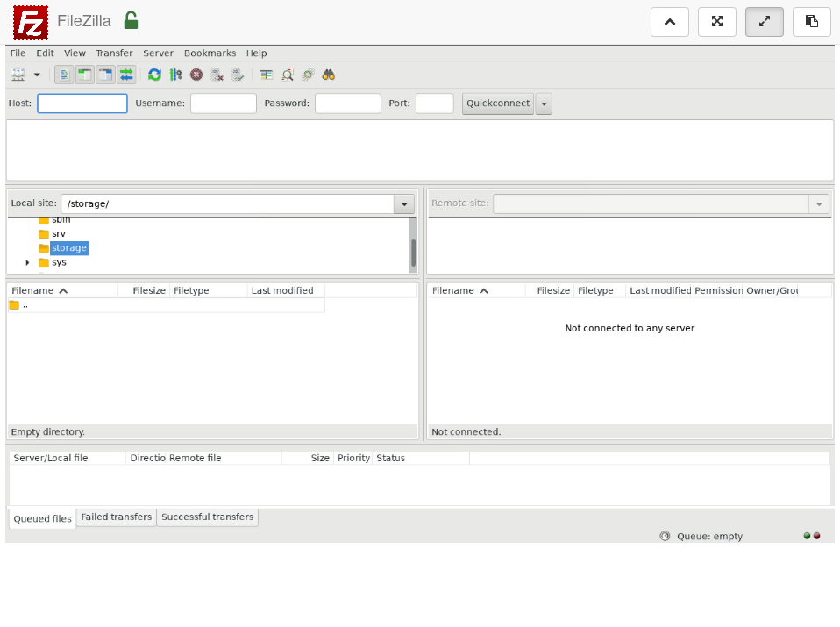Sort remote files by Last modified
Screen dimensions: 840x627
(658, 290)
